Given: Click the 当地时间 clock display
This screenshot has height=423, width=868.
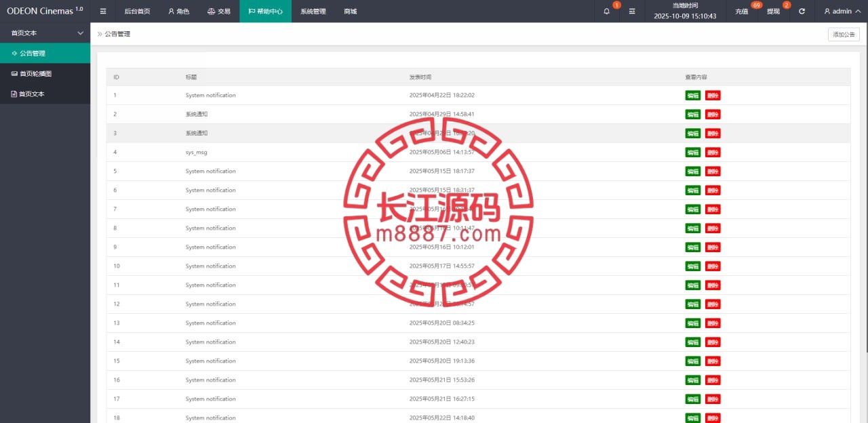Looking at the screenshot, I should [685, 12].
